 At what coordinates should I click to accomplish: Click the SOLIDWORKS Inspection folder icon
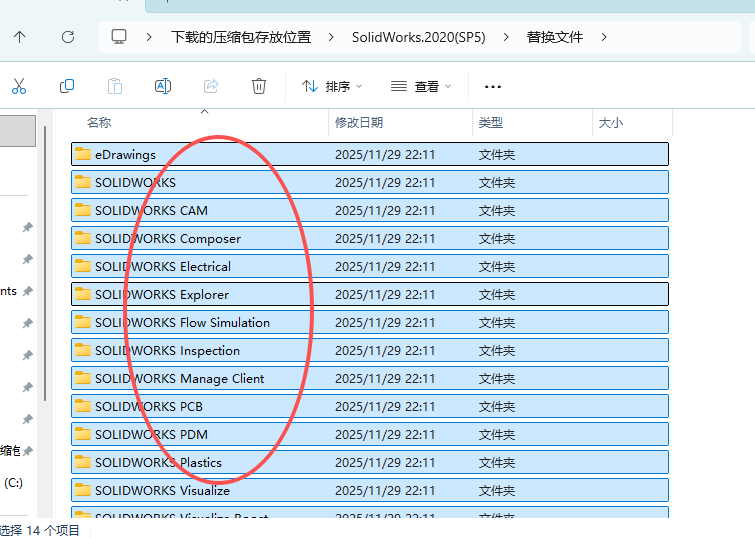tap(83, 350)
